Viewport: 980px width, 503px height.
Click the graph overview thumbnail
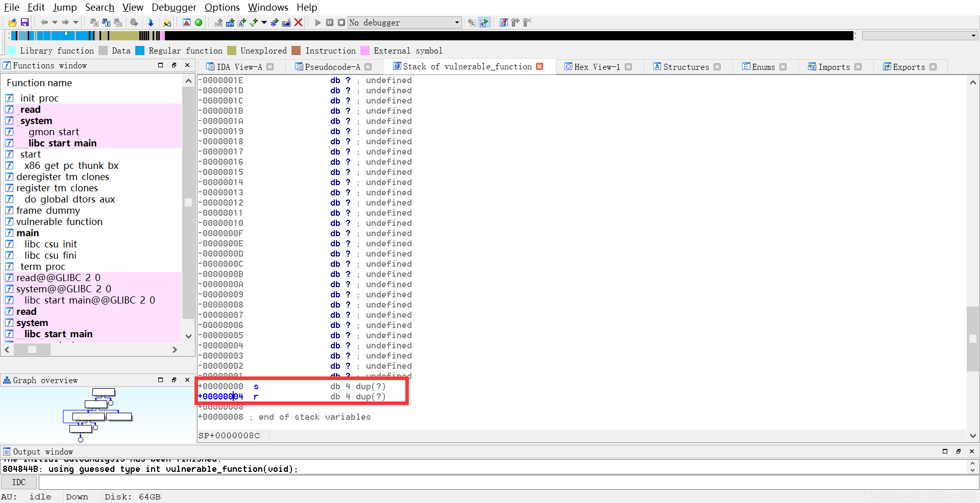(x=98, y=415)
